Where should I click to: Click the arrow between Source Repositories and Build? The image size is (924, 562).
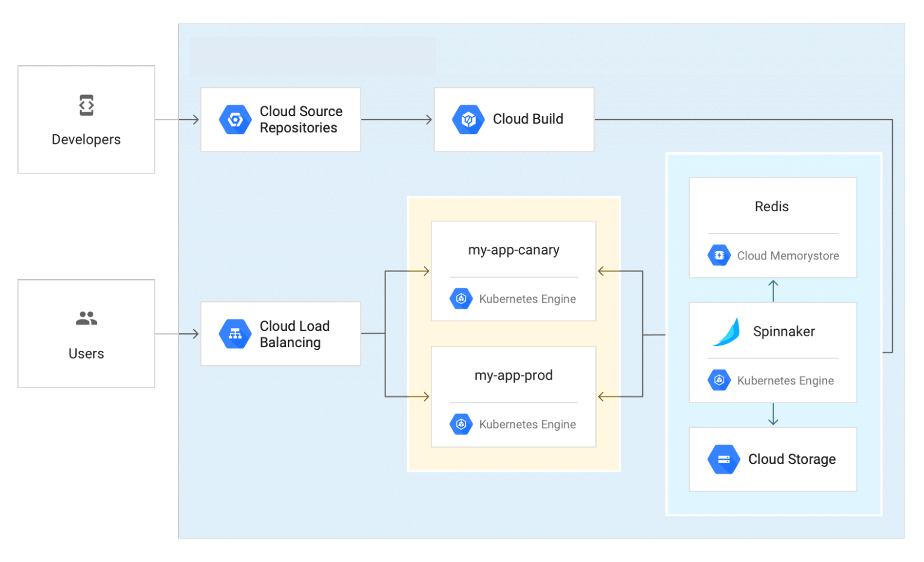(x=397, y=120)
